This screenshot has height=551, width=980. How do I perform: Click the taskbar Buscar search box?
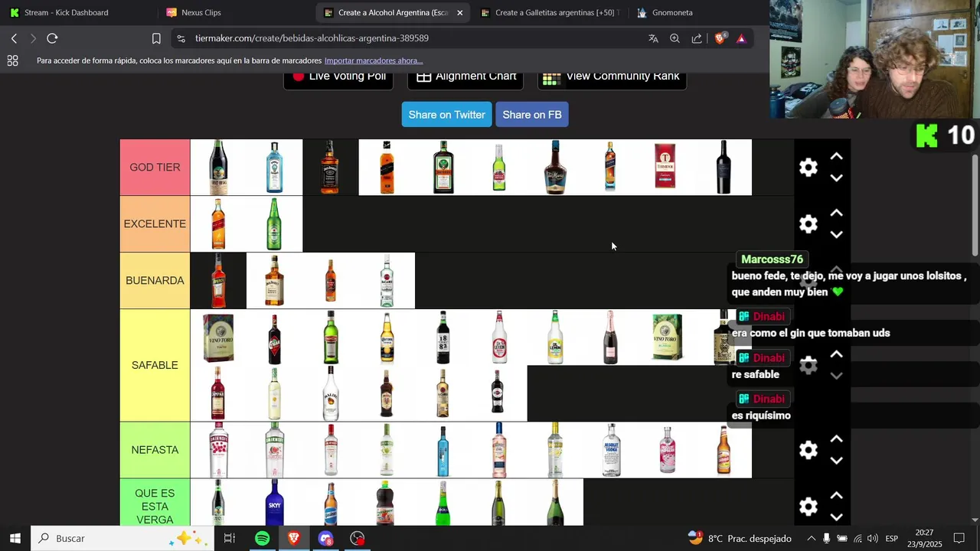click(122, 538)
